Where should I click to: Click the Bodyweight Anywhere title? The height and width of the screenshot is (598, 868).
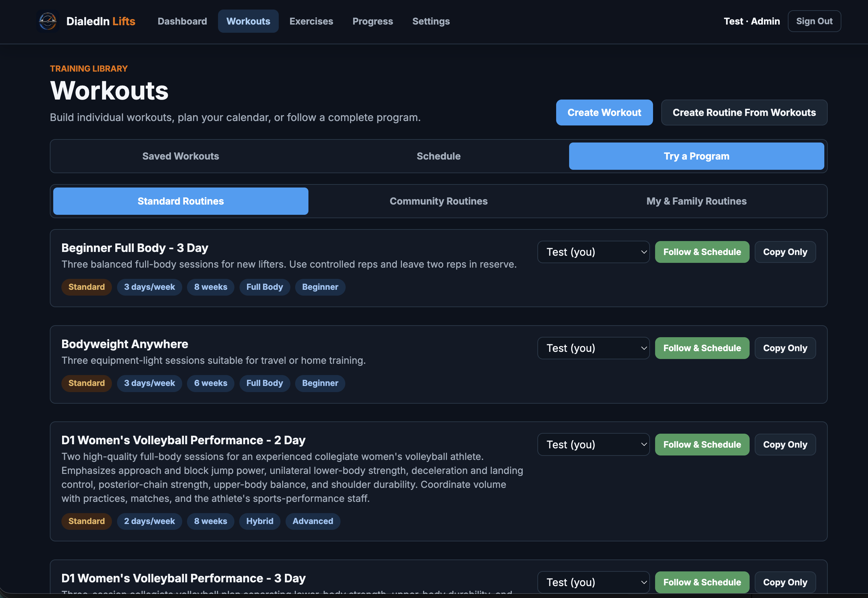(125, 344)
